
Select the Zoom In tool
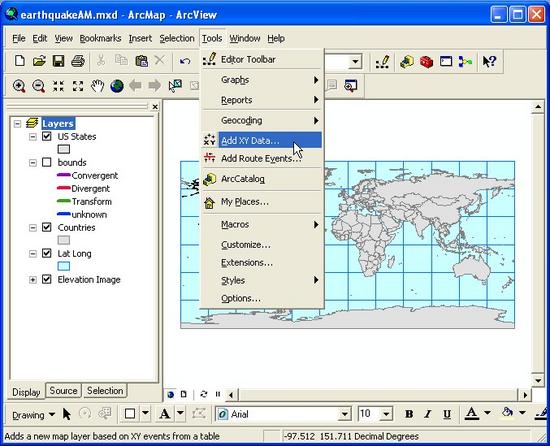point(19,86)
